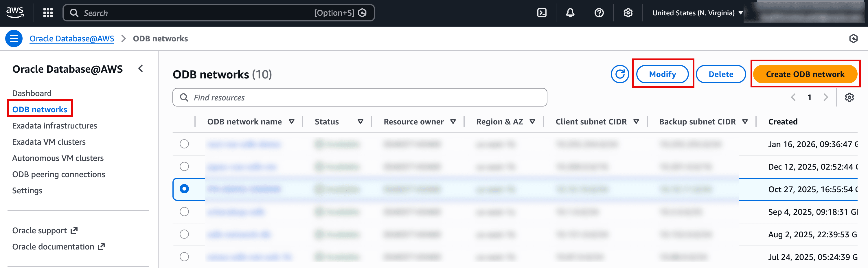Open the AWS home logo
The image size is (868, 268).
[15, 13]
